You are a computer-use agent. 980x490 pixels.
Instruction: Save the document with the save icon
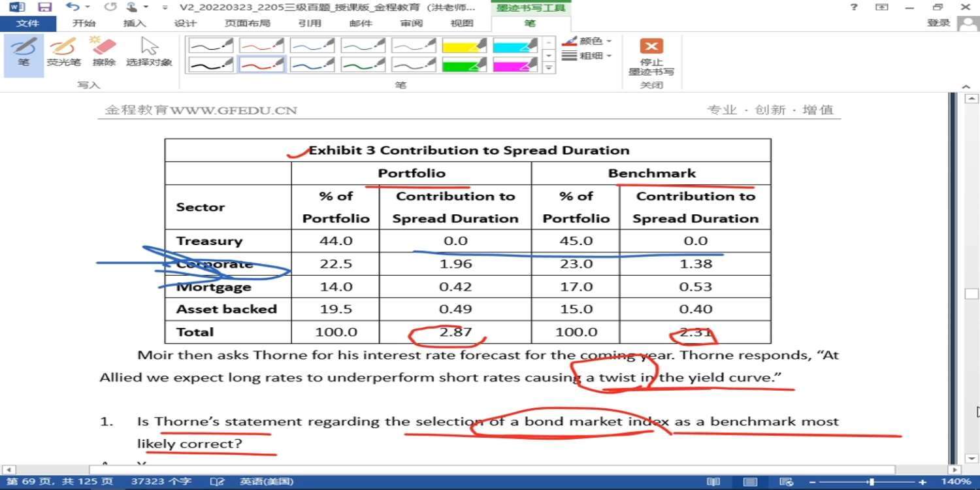coord(44,7)
